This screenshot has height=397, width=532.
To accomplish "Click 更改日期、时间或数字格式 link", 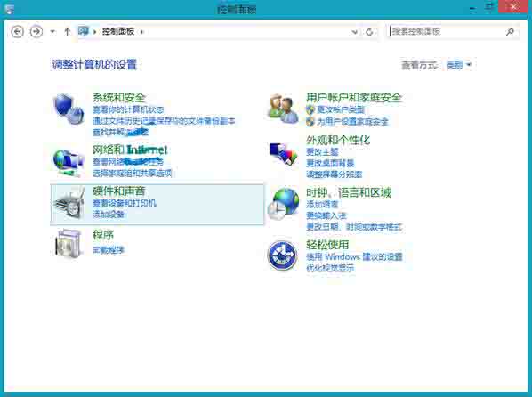I will tap(354, 226).
